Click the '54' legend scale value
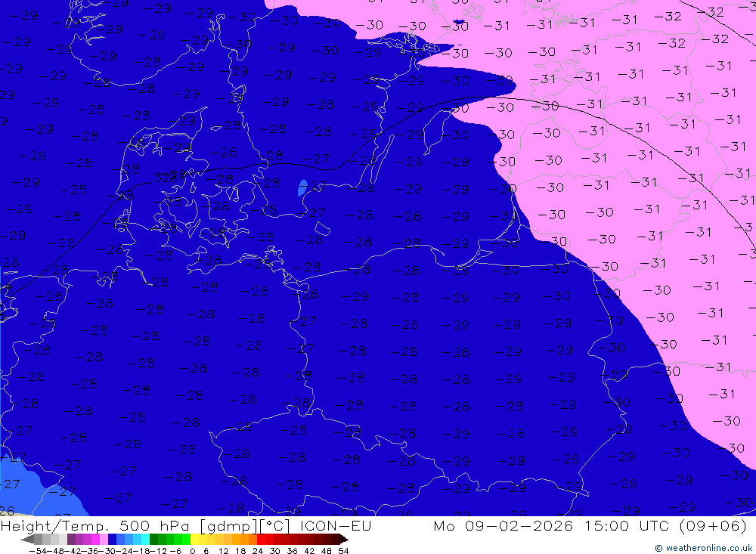The height and width of the screenshot is (554, 756). coord(343,551)
